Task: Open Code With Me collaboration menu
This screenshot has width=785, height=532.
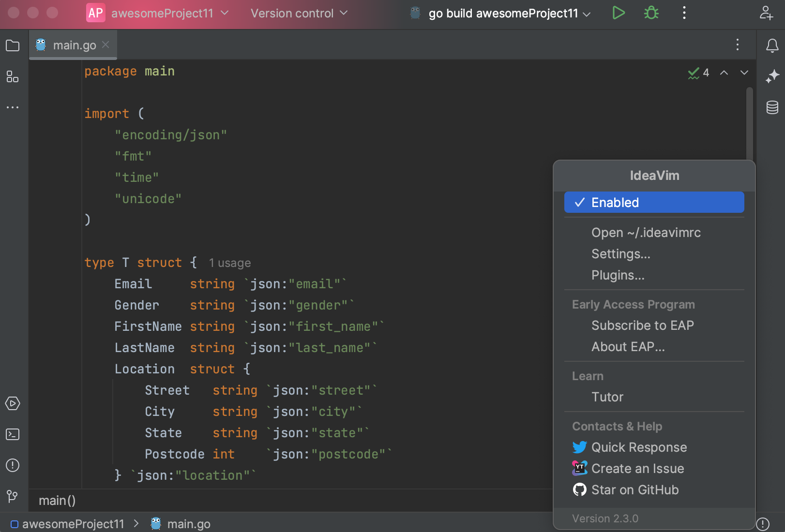Action: pos(766,14)
